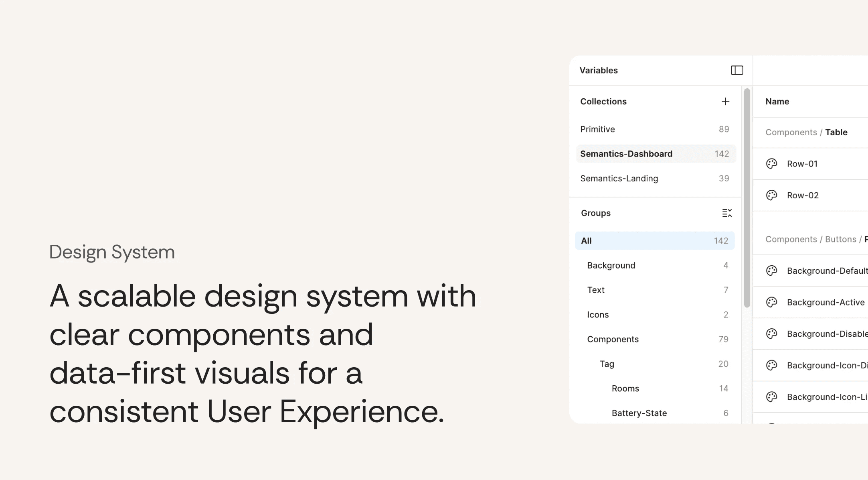
Task: Click the palette icon beside Background-Default
Action: pyautogui.click(x=772, y=271)
